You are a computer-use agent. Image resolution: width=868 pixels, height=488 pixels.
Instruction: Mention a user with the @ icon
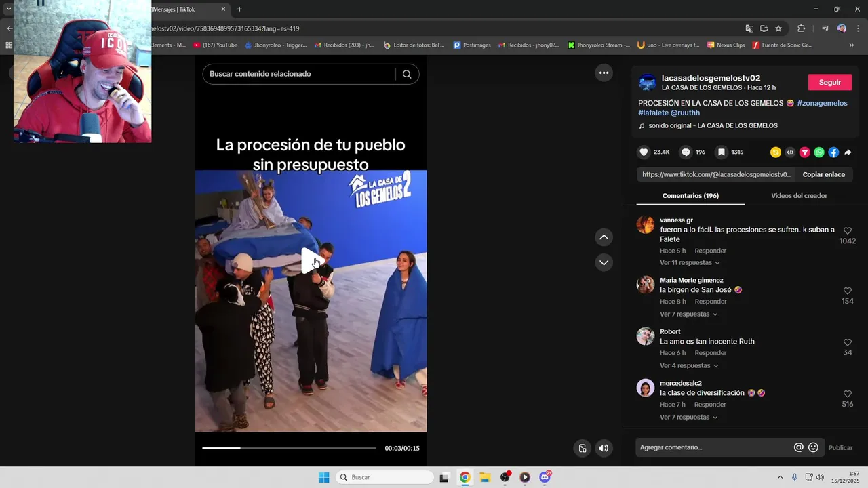point(799,447)
